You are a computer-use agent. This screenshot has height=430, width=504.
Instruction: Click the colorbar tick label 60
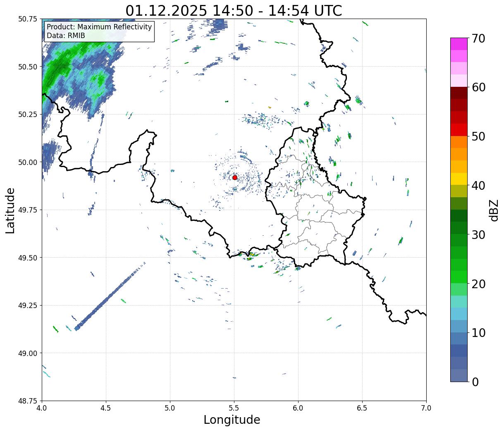point(478,87)
